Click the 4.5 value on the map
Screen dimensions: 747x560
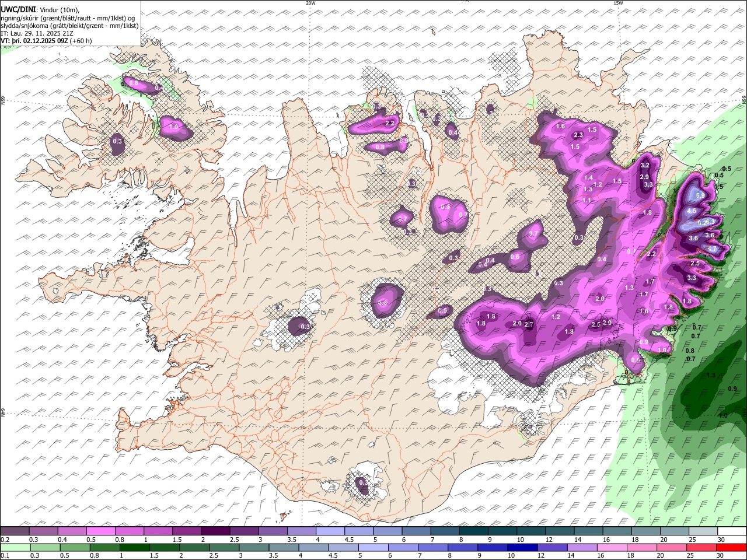pyautogui.click(x=692, y=211)
